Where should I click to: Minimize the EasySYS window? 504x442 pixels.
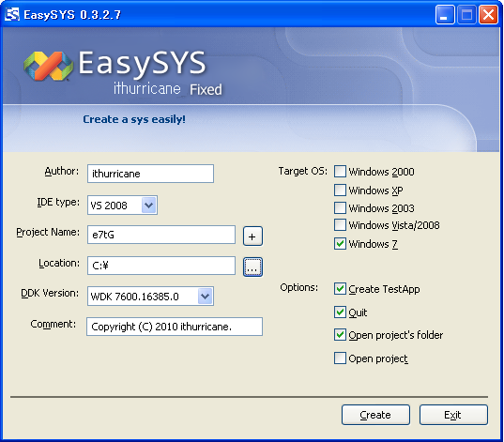pyautogui.click(x=445, y=15)
